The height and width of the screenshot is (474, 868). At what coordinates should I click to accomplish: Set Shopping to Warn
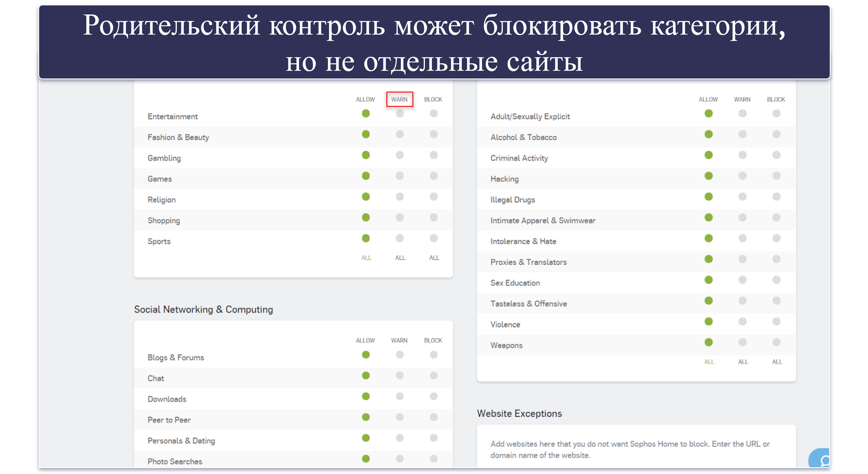coord(400,218)
